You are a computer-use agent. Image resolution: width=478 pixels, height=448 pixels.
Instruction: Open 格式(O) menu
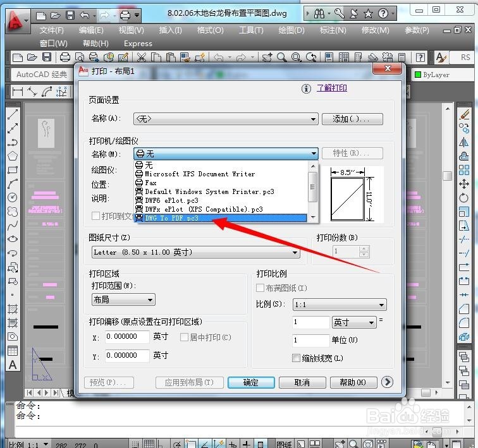pos(210,30)
